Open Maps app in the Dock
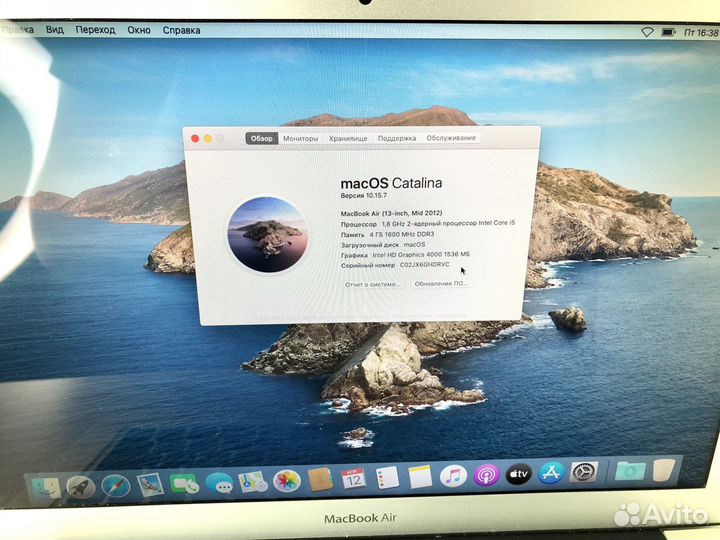 click(x=253, y=482)
